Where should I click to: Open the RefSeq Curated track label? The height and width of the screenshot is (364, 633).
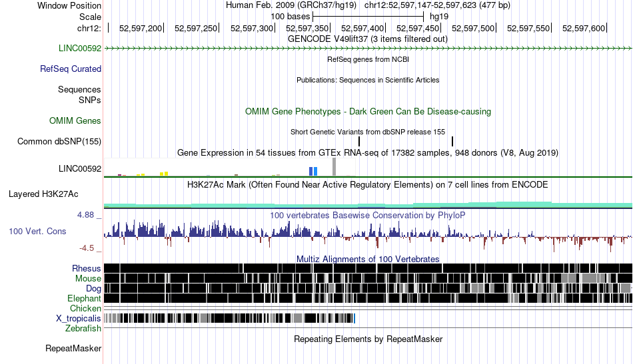[70, 69]
